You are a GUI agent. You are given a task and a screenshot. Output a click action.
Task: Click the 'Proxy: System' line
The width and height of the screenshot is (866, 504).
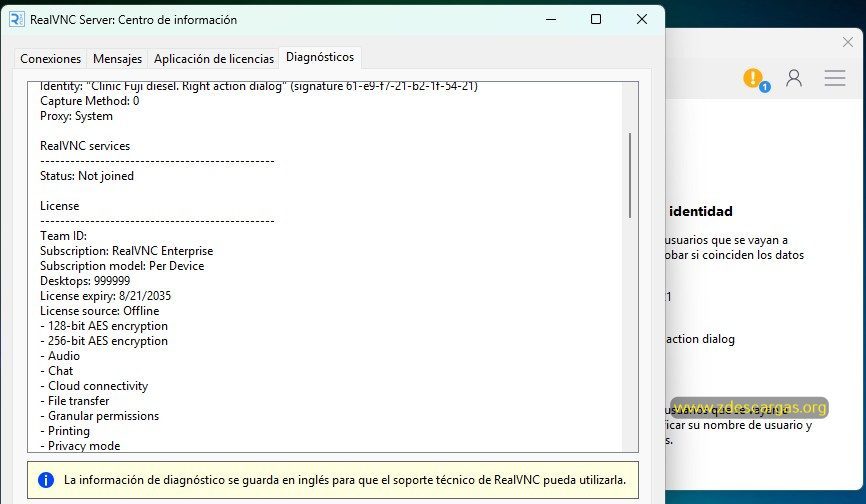click(x=76, y=116)
